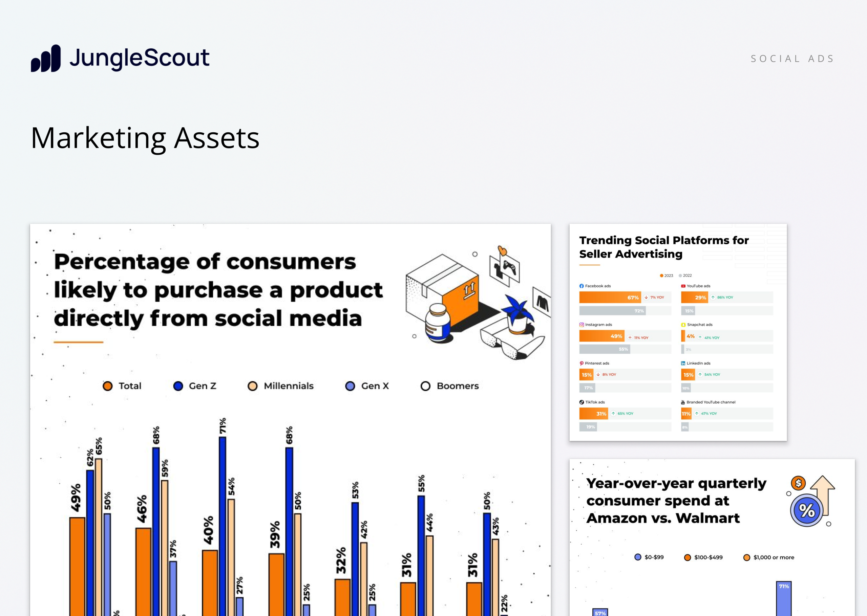This screenshot has width=867, height=616.
Task: Click the Instagram ads icon
Action: point(581,325)
